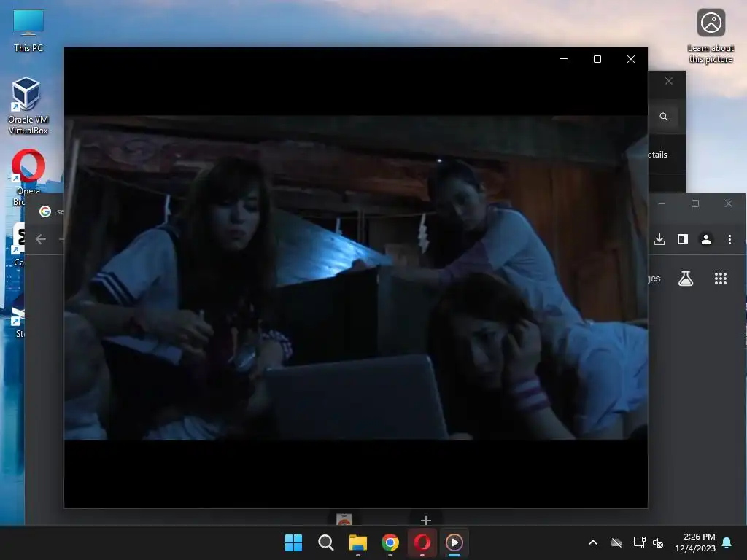Click muted volume tray icon

coord(658,542)
